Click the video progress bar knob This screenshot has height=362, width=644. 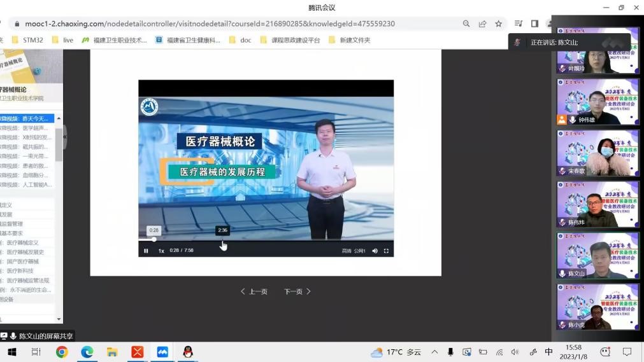coord(154,240)
